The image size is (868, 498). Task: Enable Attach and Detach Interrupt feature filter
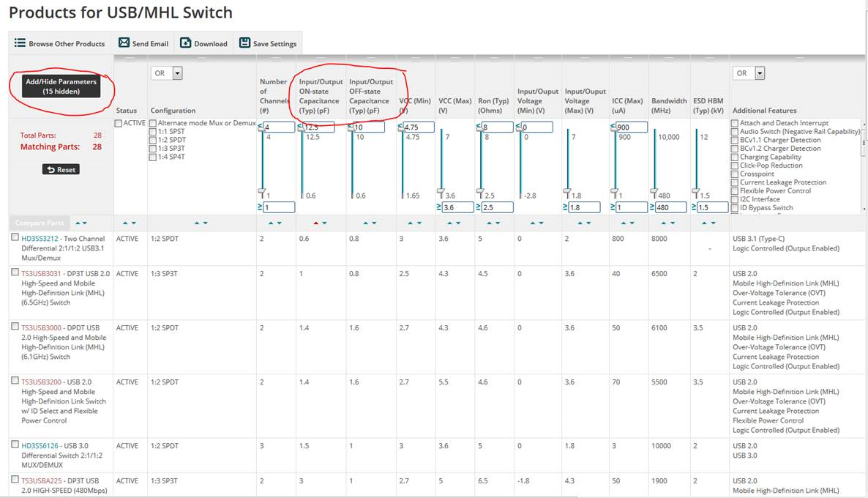[735, 124]
